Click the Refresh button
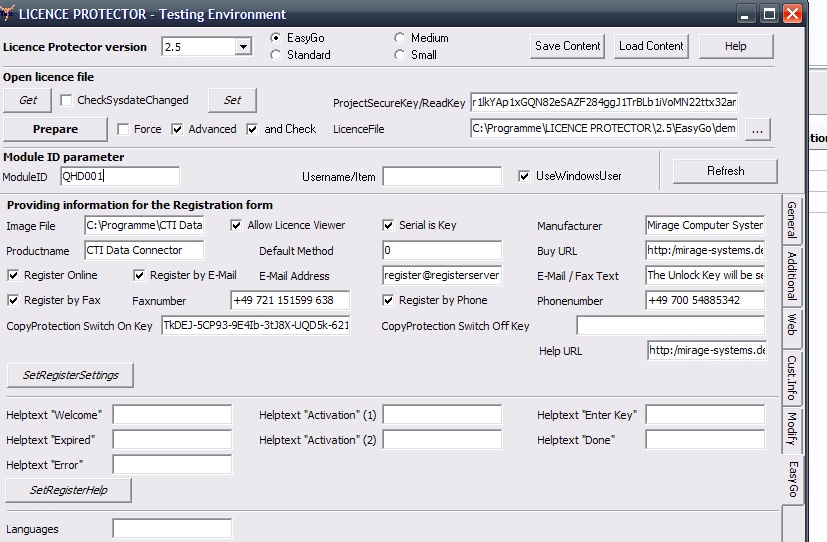The height and width of the screenshot is (542, 827). (725, 171)
